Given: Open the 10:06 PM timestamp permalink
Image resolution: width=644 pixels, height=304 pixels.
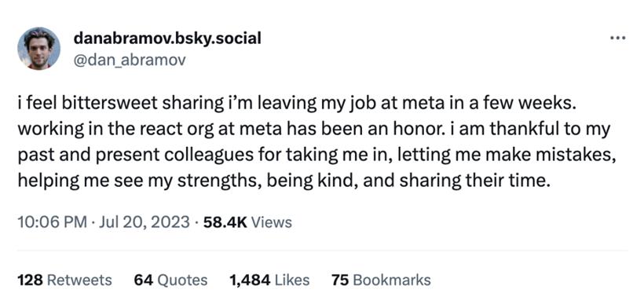Looking at the screenshot, I should 52,222.
